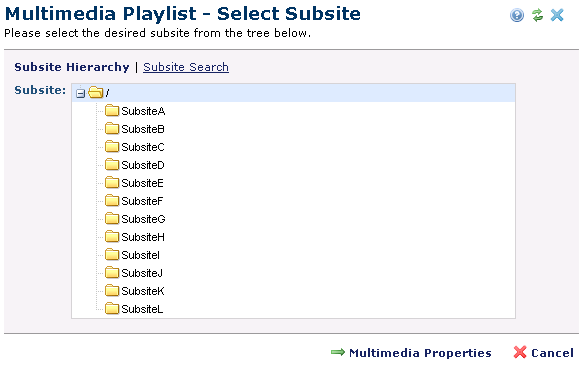This screenshot has width=582, height=365.
Task: Select SubsiteC in the tree
Action: (143, 147)
